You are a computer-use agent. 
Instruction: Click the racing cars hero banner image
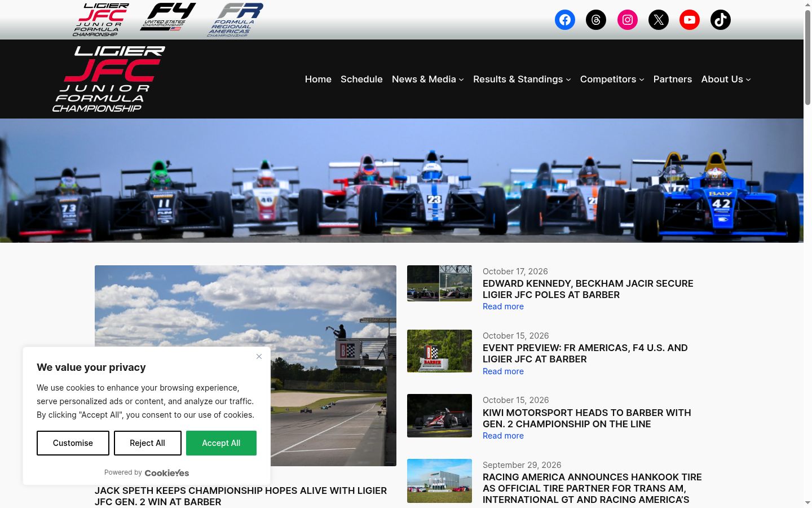pyautogui.click(x=401, y=181)
